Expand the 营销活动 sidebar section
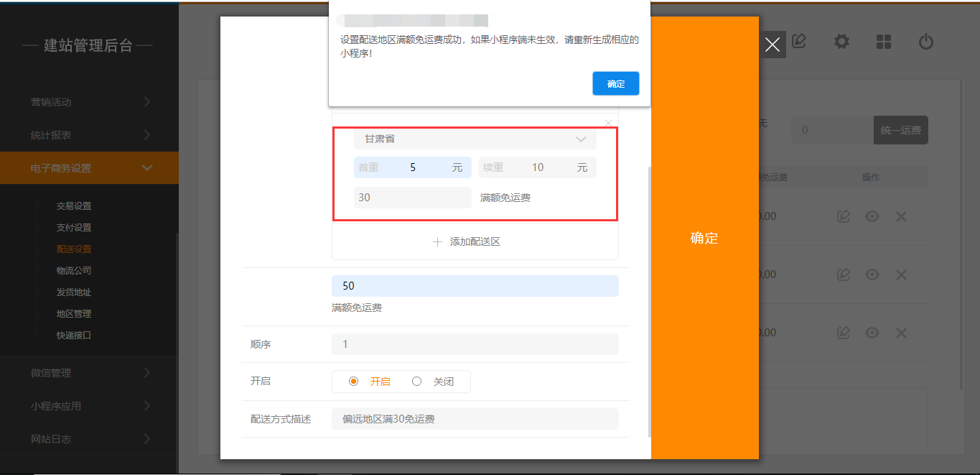The width and height of the screenshot is (980, 475). click(x=89, y=102)
